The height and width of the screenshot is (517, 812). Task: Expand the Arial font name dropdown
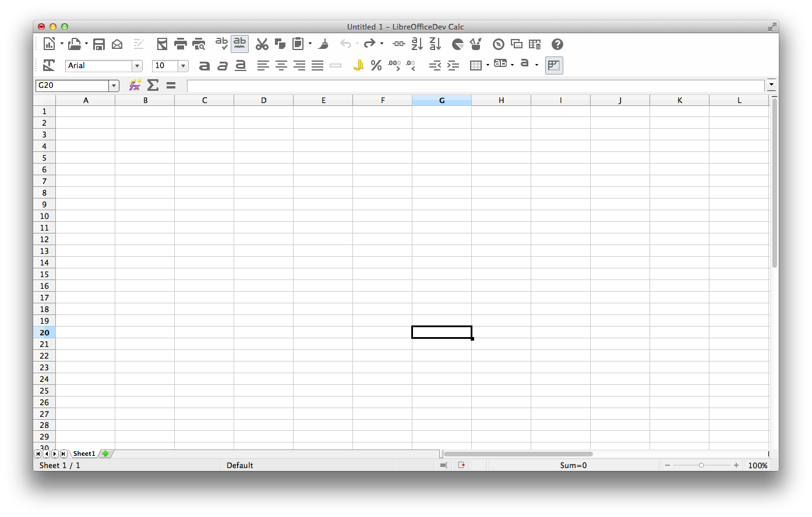pos(137,66)
